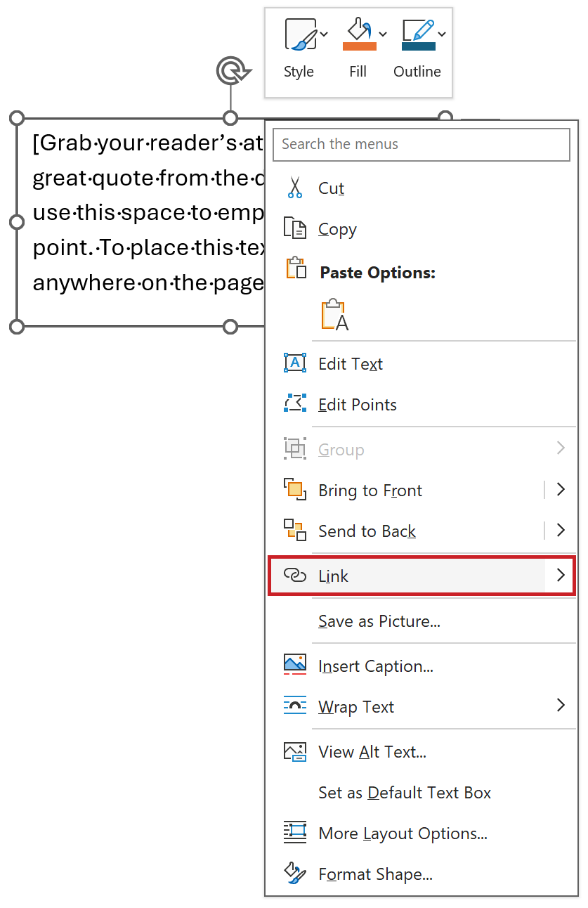Click the text "point. To place this"

point(148,248)
